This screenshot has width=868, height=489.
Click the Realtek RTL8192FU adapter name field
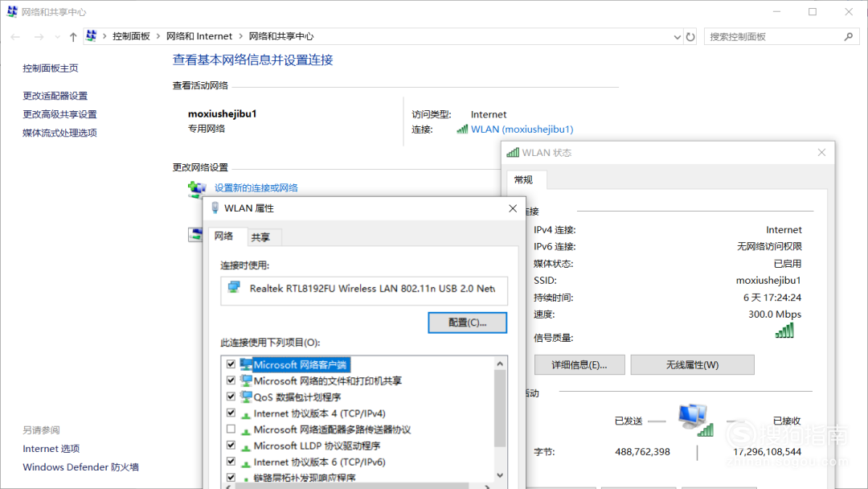[x=364, y=290]
